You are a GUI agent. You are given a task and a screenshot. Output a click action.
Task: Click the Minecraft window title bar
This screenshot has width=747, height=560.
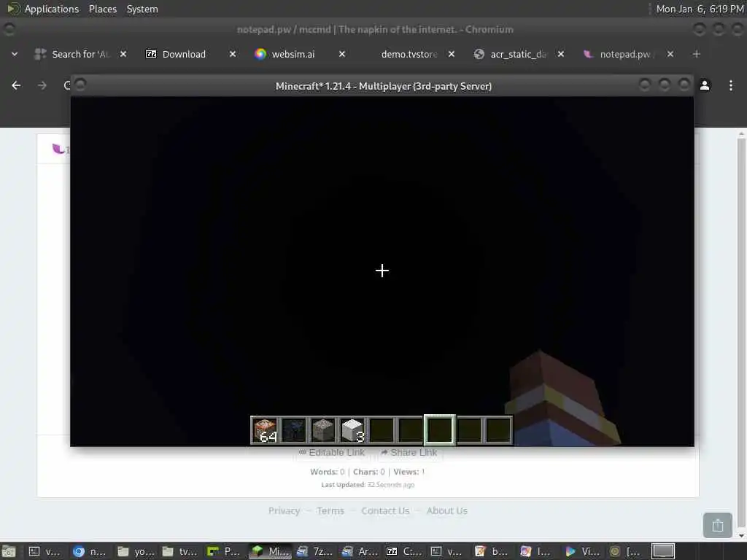point(383,86)
